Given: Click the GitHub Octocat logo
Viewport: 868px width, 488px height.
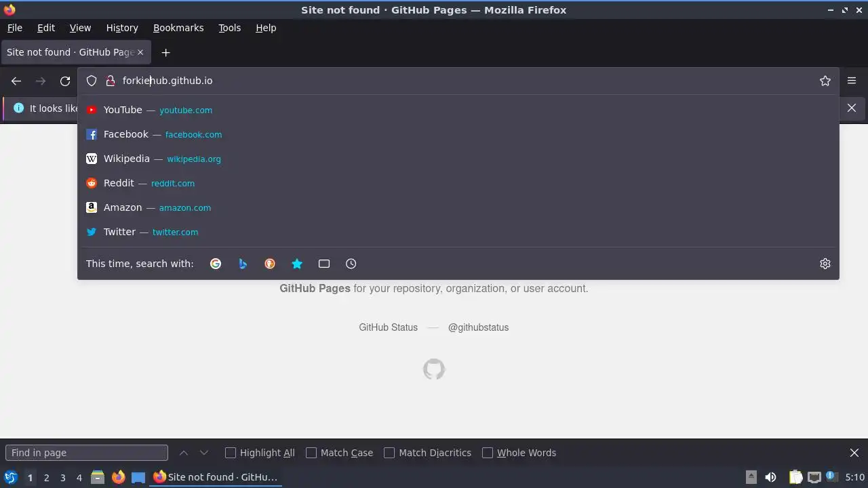Looking at the screenshot, I should pyautogui.click(x=434, y=369).
